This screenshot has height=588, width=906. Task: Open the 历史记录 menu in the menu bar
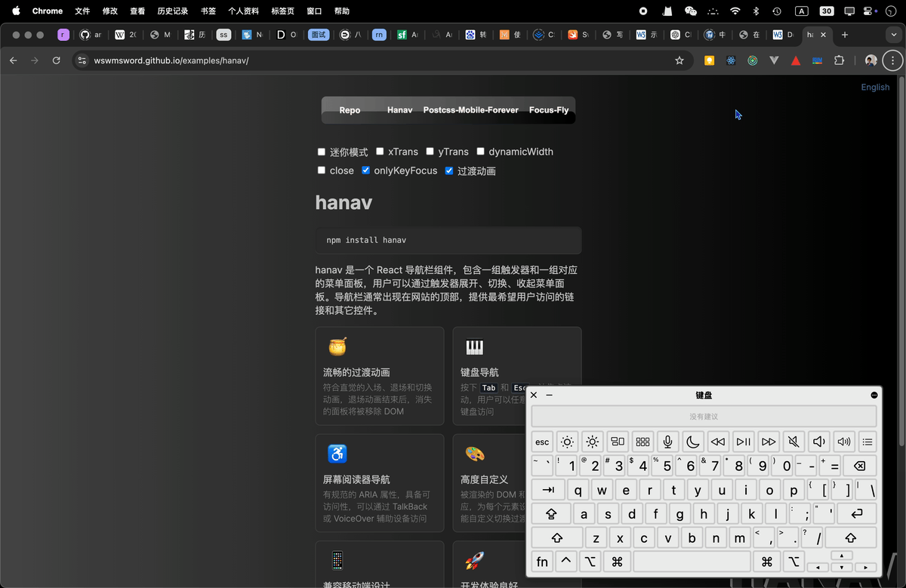(x=172, y=11)
